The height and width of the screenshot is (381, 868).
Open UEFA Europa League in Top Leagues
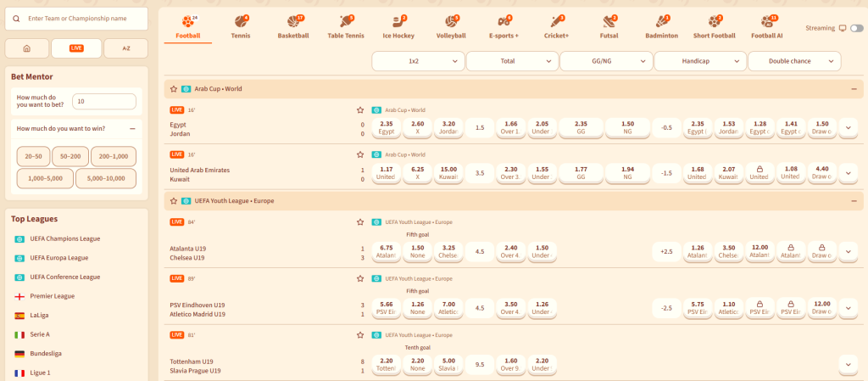(x=59, y=258)
